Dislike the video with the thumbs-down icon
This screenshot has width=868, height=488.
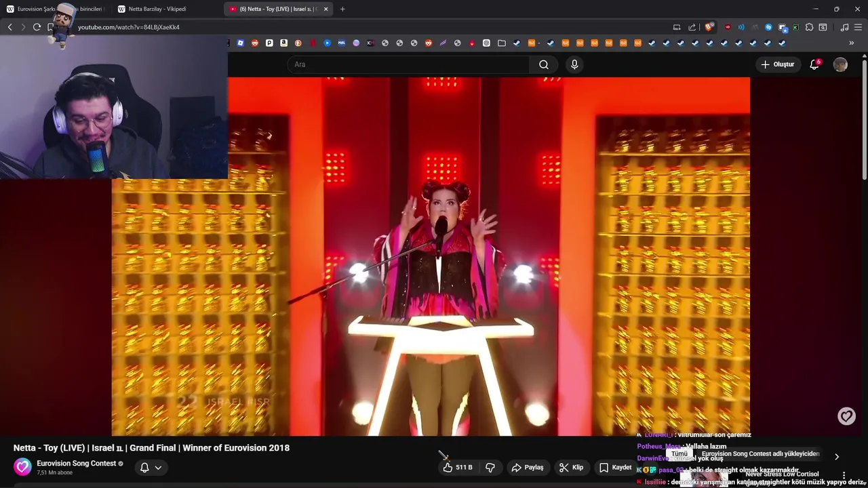490,467
